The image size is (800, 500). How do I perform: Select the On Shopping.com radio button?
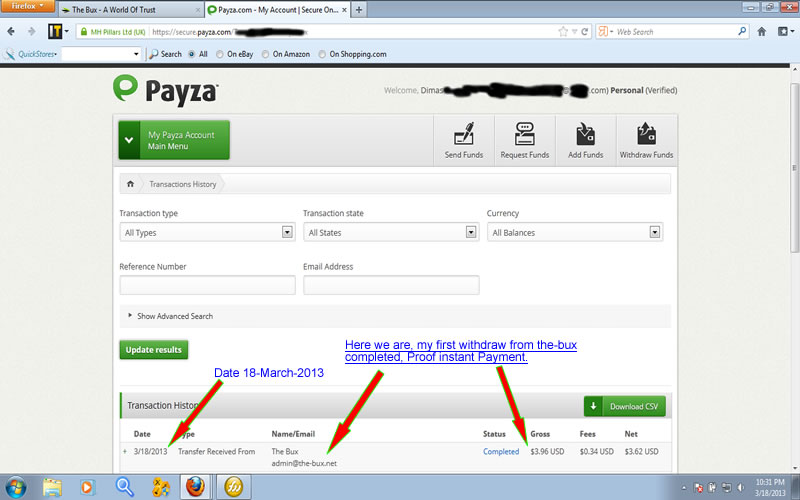click(322, 54)
